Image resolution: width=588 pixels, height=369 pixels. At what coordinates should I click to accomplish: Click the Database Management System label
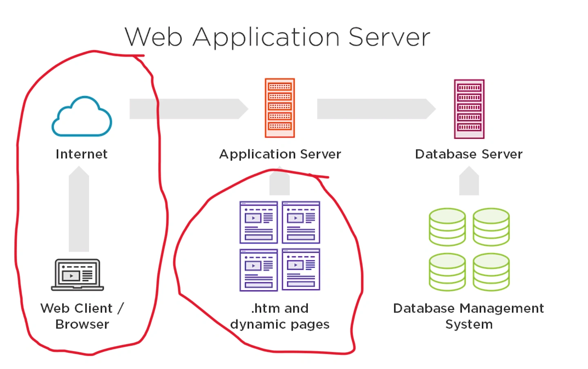[x=468, y=316]
